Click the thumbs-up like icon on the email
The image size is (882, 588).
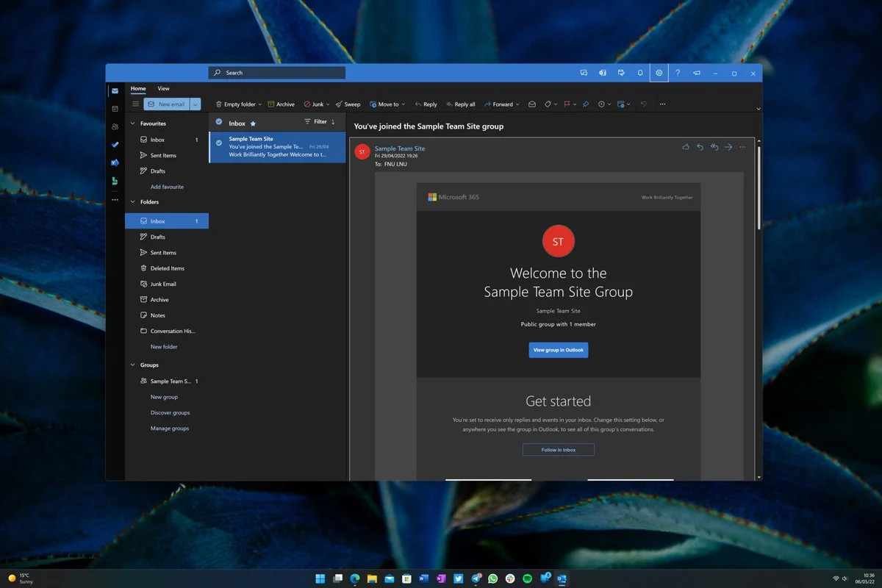coord(686,147)
